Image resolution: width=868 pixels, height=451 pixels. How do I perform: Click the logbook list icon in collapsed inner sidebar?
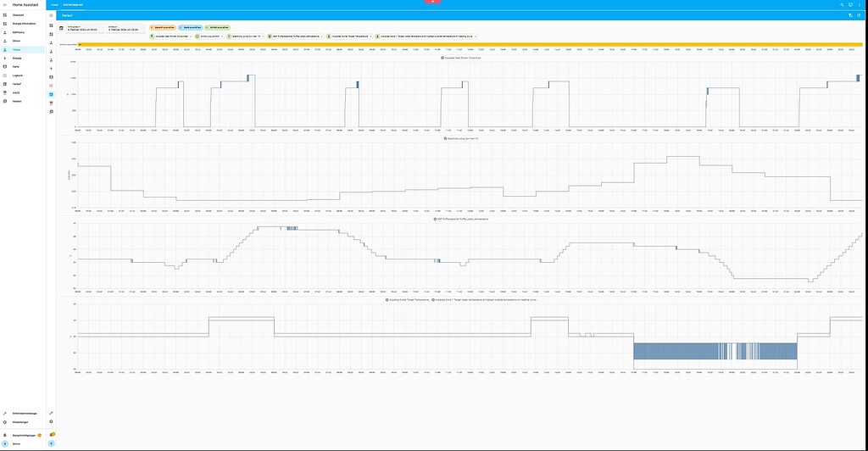pyautogui.click(x=52, y=86)
